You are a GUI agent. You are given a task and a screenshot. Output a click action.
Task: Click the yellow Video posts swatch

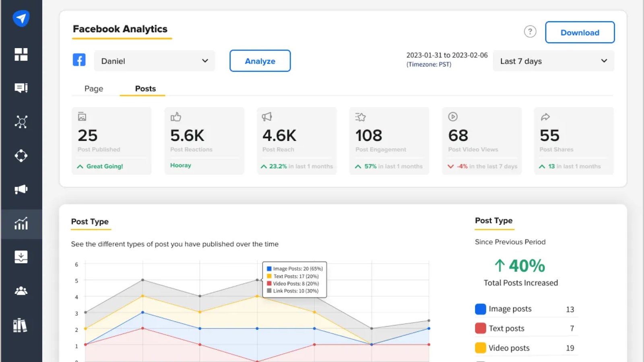(481, 348)
